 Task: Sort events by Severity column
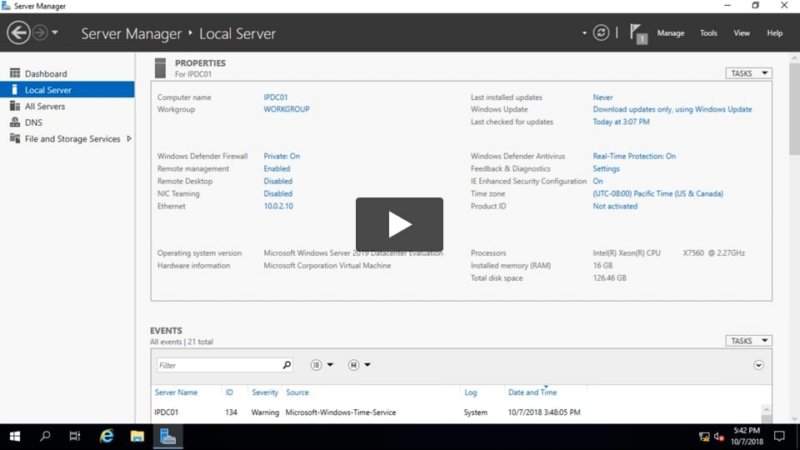click(x=264, y=392)
